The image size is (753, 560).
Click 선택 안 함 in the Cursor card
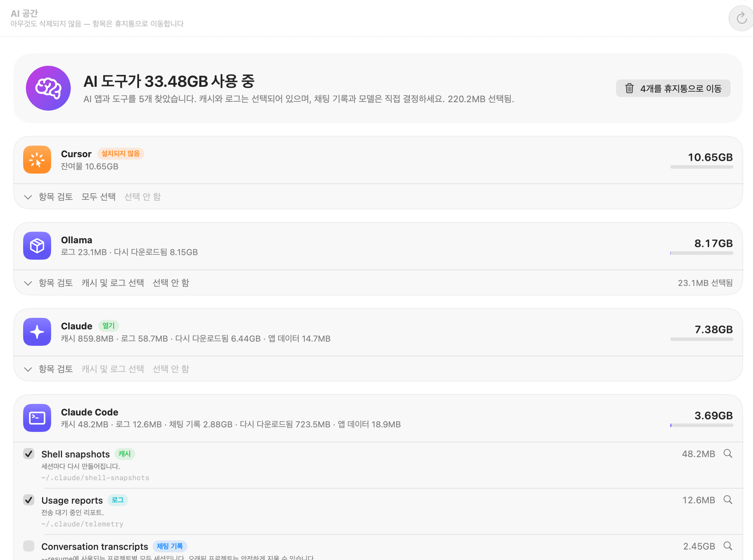[143, 197]
